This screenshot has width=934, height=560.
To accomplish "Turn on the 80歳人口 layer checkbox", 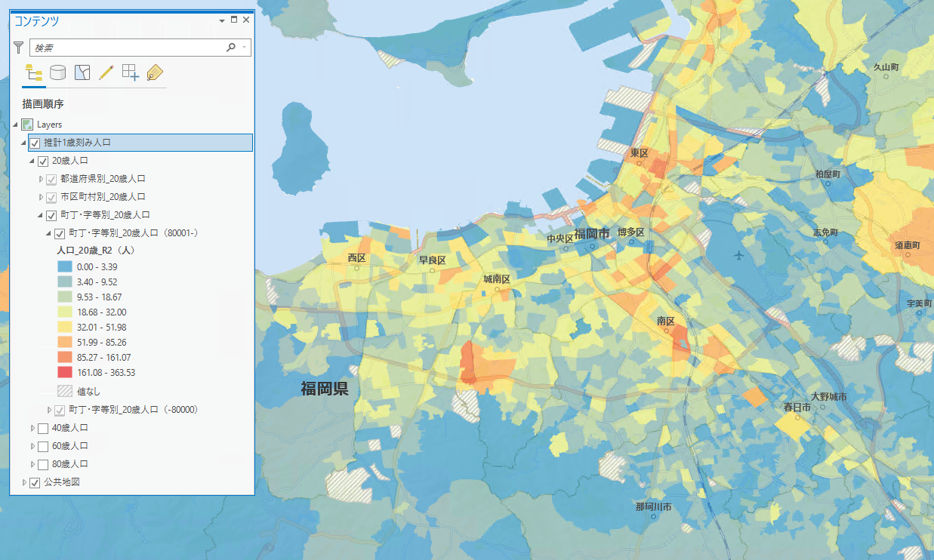I will coord(43,464).
